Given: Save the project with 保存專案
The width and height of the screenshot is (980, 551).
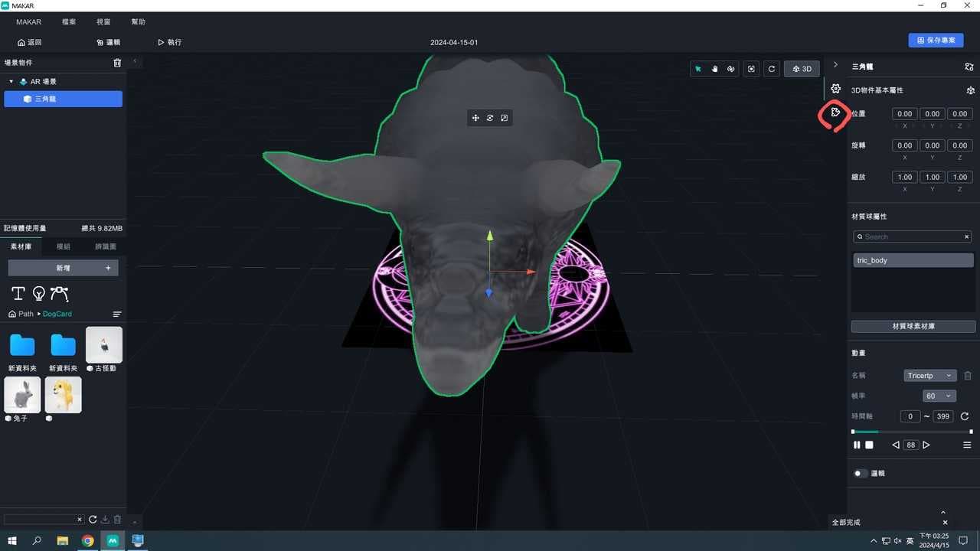Looking at the screenshot, I should pos(936,40).
